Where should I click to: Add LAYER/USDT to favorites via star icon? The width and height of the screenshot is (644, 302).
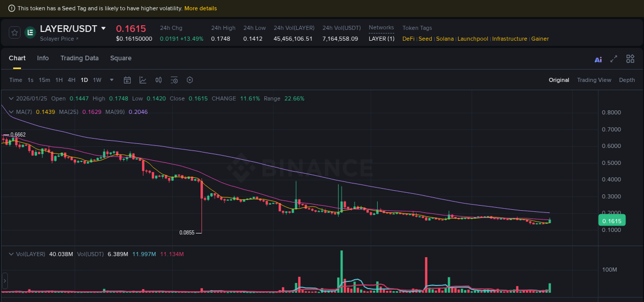(14, 32)
